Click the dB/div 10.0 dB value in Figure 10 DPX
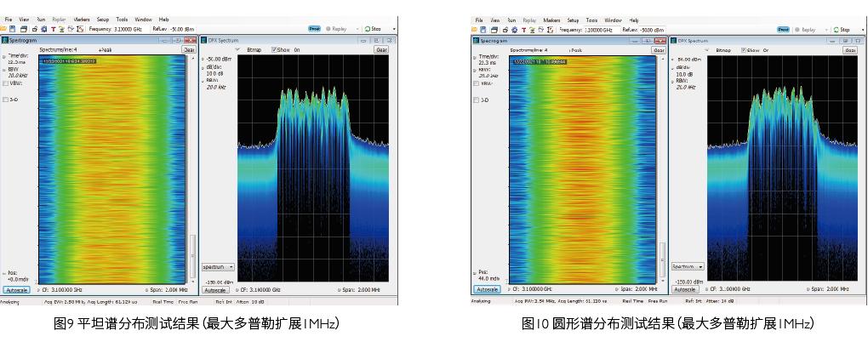Screen dimensions: 868x342 click(684, 74)
